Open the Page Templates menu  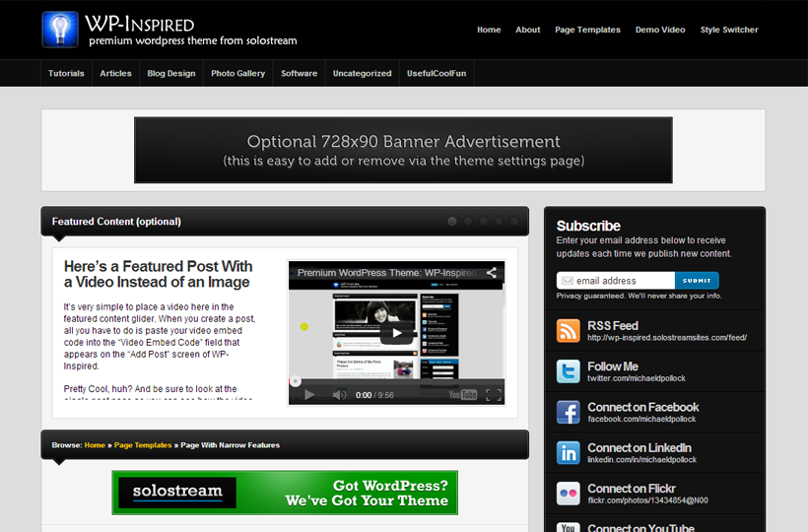[x=587, y=30]
